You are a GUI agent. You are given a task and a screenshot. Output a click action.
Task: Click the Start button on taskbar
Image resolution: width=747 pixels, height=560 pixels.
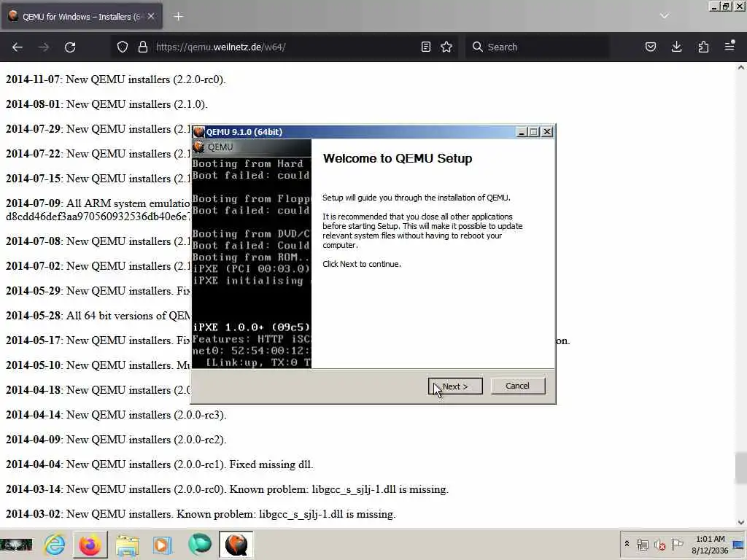(x=16, y=544)
